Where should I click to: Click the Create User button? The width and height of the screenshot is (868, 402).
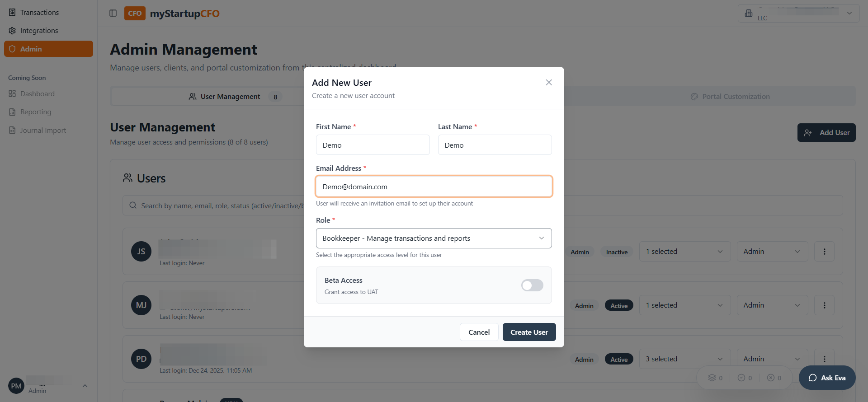[x=529, y=332]
